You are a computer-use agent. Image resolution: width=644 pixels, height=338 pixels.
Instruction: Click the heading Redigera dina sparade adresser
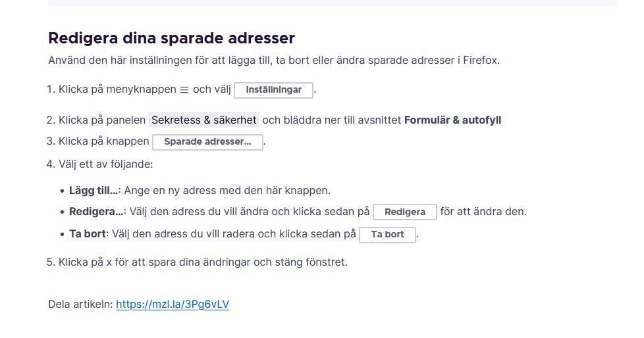[x=171, y=38]
